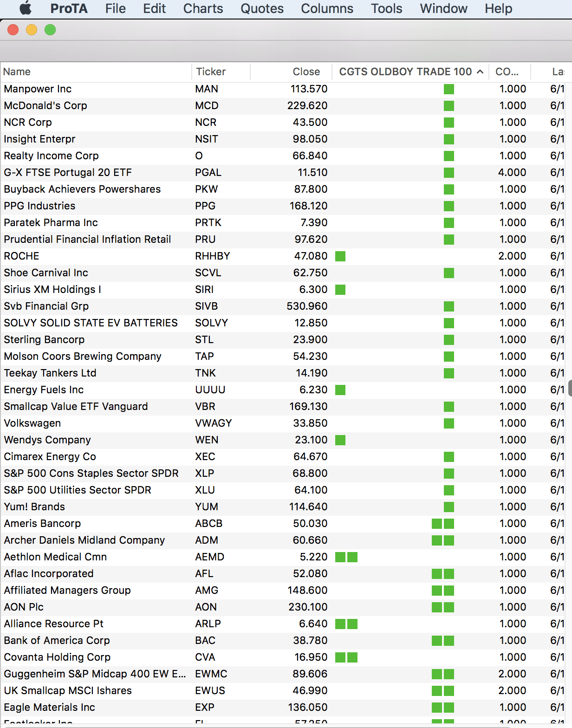Select the Sirius XM Holdings I row
This screenshot has height=728, width=572.
[283, 290]
